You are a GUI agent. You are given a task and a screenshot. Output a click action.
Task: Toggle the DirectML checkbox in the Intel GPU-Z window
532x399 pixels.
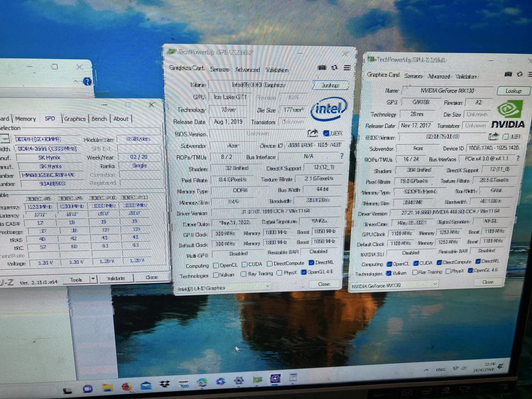[312, 263]
